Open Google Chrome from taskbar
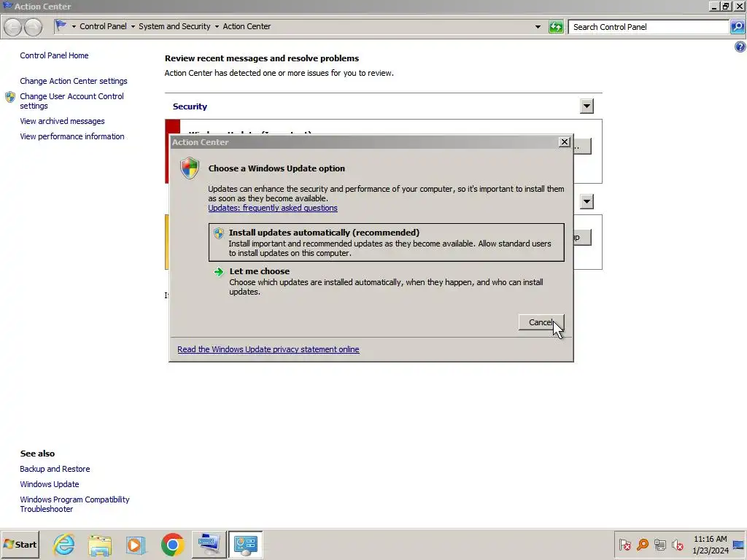This screenshot has height=560, width=747. pos(172,544)
